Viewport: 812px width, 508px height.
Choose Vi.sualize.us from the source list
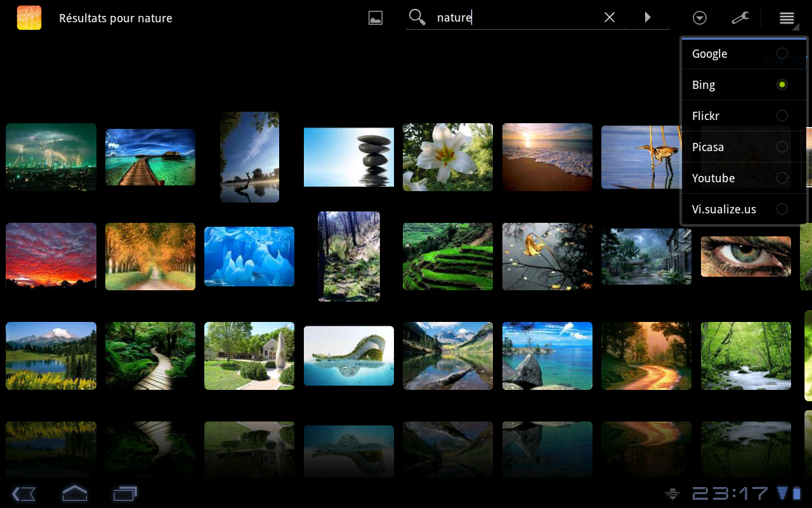(724, 209)
